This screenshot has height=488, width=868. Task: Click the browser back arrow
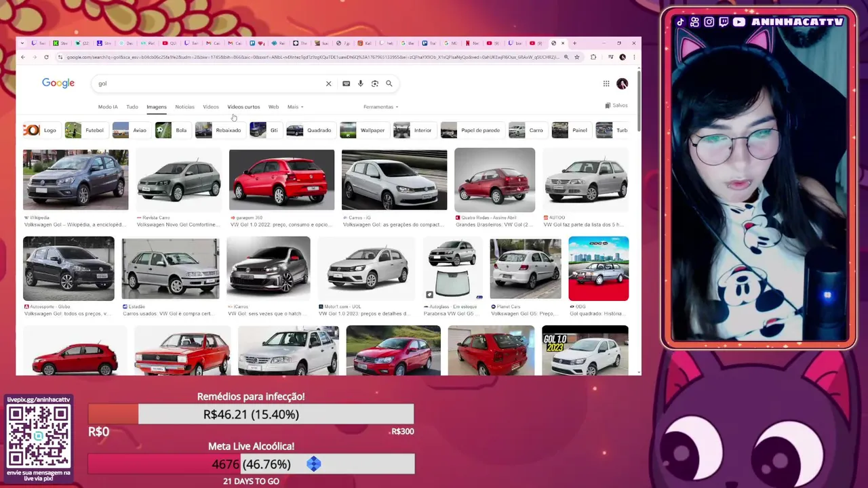[x=23, y=57]
